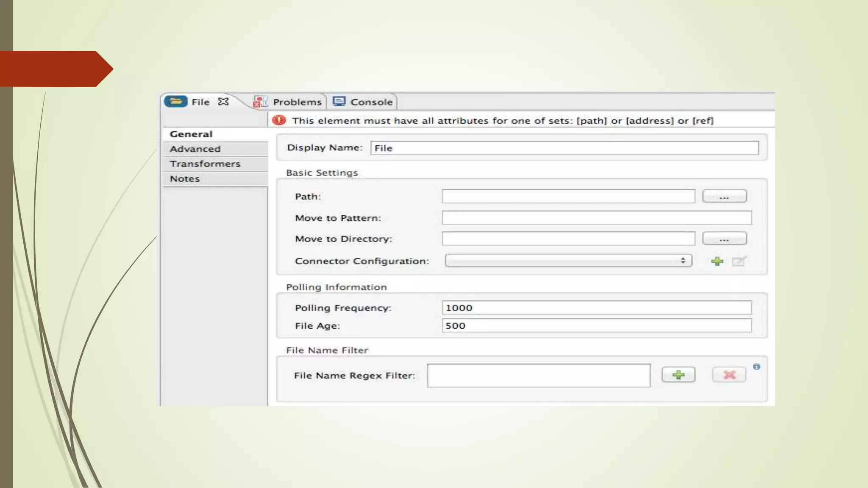Browse Move to Directory with ellipsis button

[x=724, y=239]
